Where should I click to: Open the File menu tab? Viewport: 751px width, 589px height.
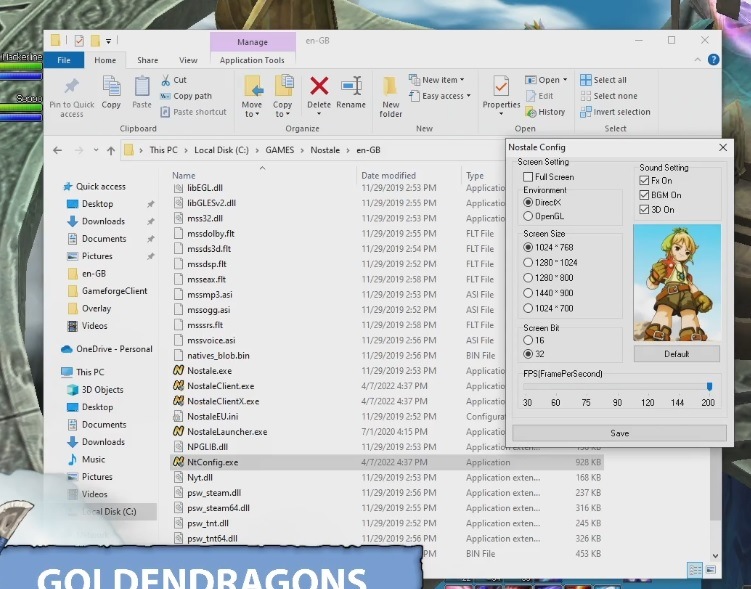pos(64,60)
